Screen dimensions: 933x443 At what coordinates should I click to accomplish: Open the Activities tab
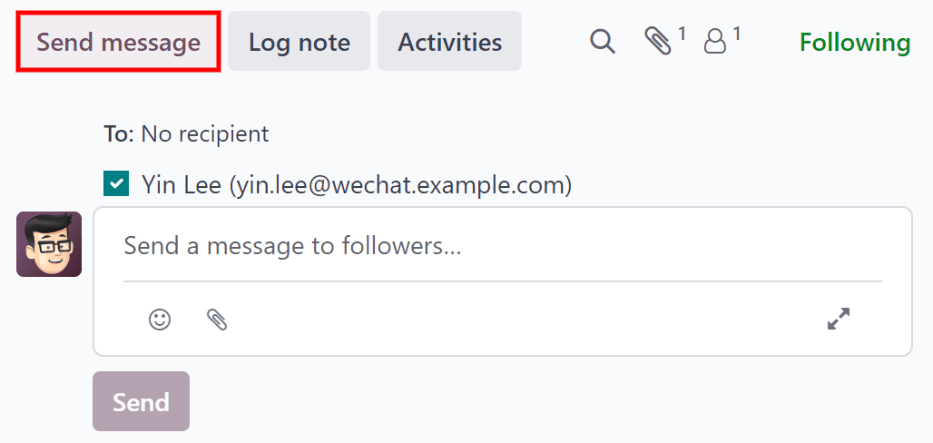449,42
